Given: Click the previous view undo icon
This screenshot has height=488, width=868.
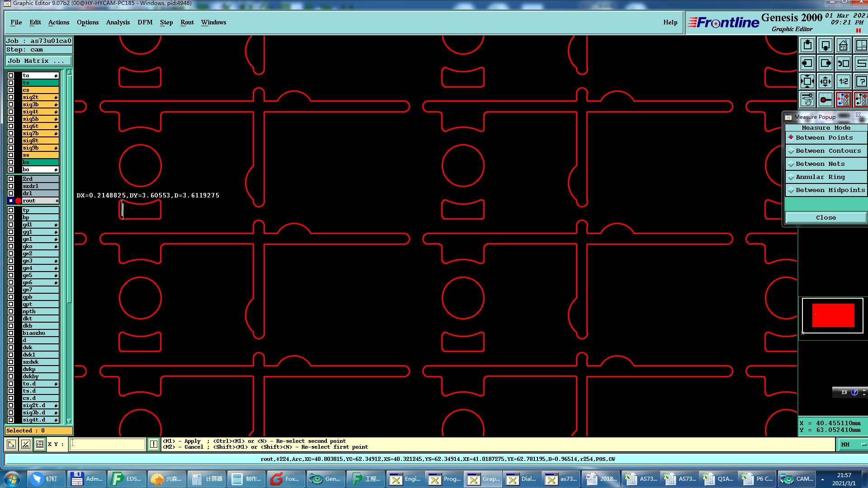Looking at the screenshot, I should click(x=843, y=64).
